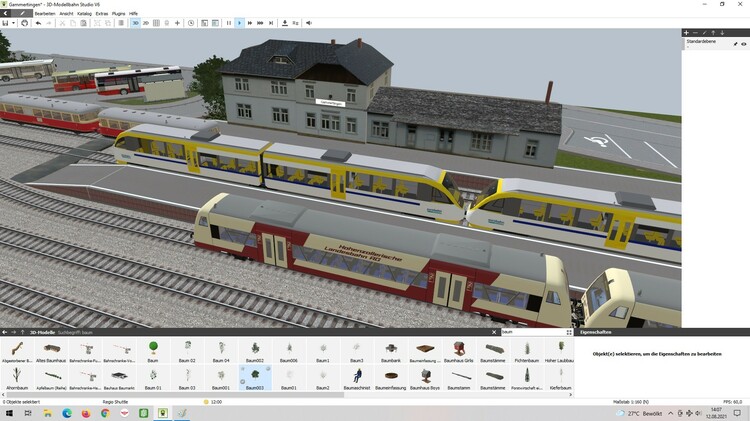Select the Baumbank bench model thumbnail
The height and width of the screenshot is (421, 750).
pos(391,351)
